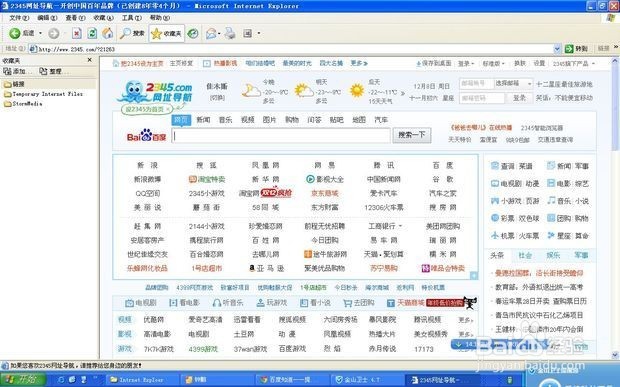Click the 邮箱帐号 input field

click(x=476, y=84)
